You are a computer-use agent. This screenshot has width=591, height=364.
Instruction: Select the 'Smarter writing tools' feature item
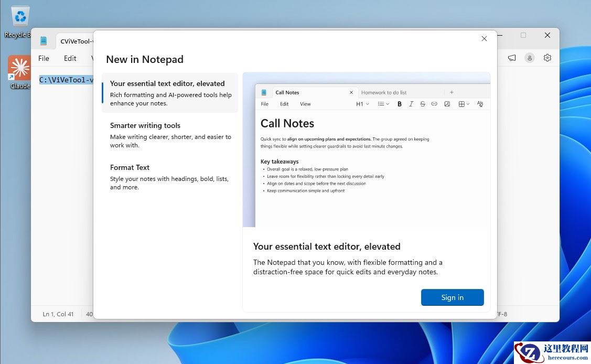click(170, 135)
